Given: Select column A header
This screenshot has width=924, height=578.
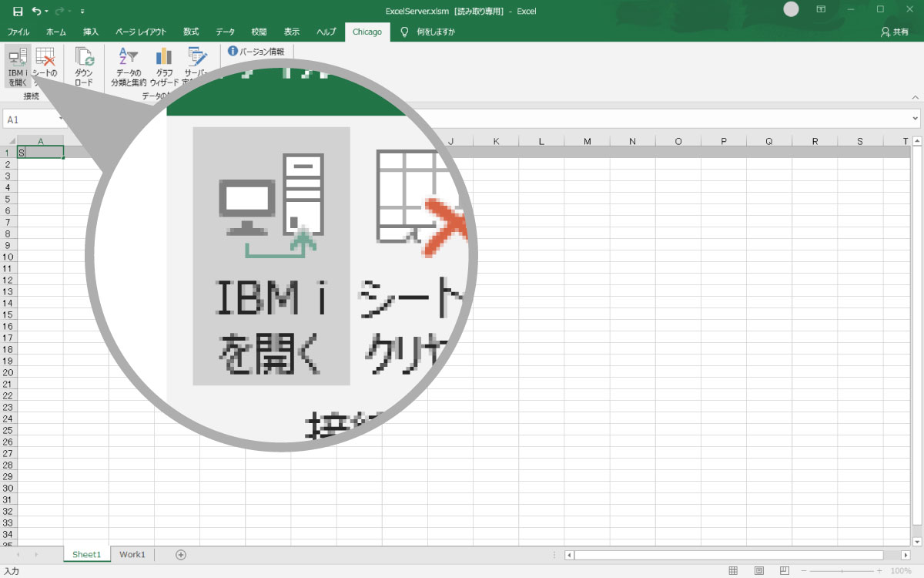Looking at the screenshot, I should [x=40, y=141].
